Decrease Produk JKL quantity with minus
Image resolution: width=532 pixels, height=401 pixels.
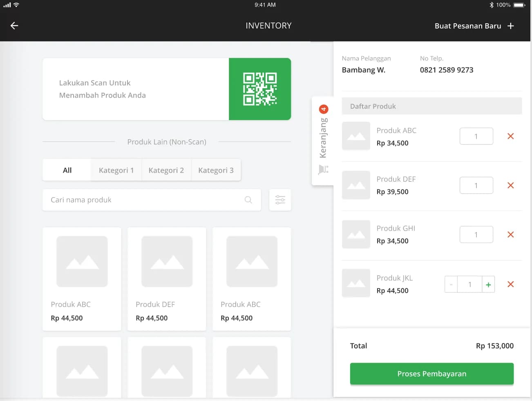(x=451, y=285)
